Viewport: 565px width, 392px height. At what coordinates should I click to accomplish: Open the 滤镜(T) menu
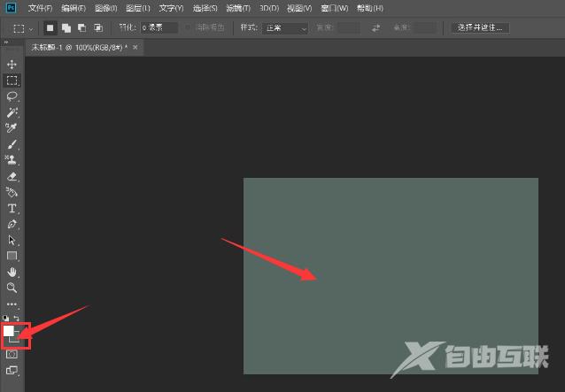point(238,8)
